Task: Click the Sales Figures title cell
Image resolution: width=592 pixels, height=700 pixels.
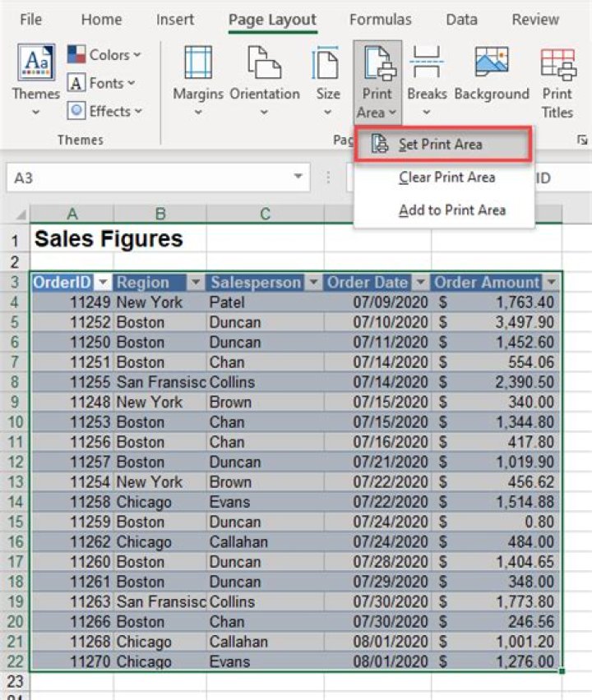Action: 109,240
